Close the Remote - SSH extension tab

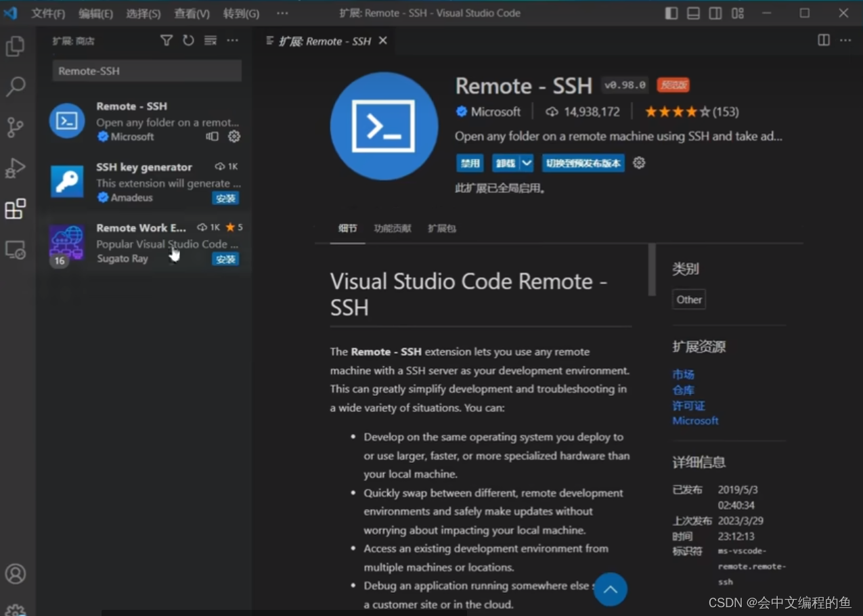[383, 41]
